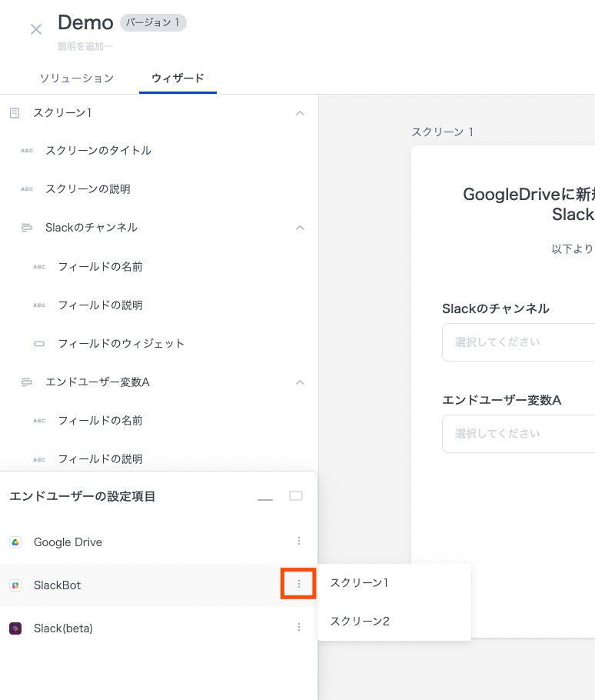Close the Demo wizard editor
595x700 pixels.
click(x=36, y=29)
